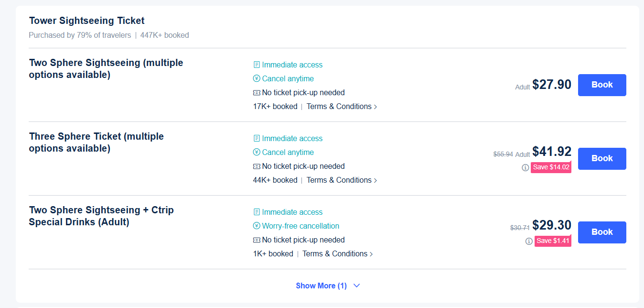Click Immediate access icon for Two Sphere Sightseeing
This screenshot has width=644, height=308.
pos(257,65)
